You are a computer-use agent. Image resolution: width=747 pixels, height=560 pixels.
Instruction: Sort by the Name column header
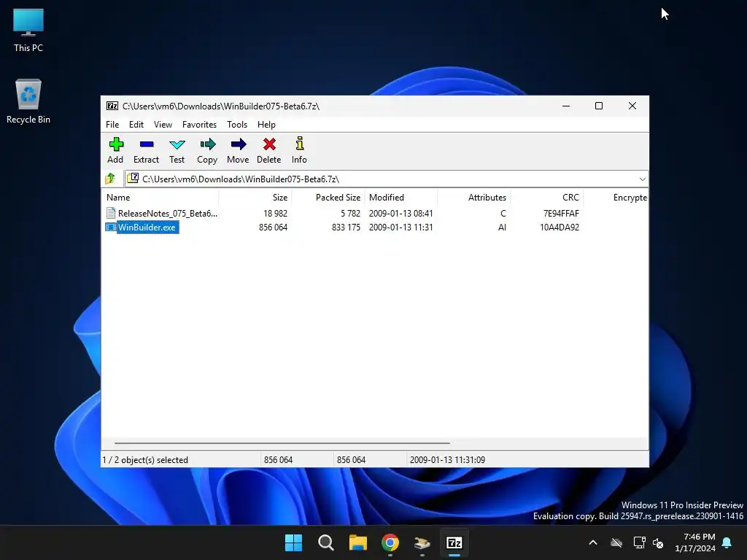(160, 197)
